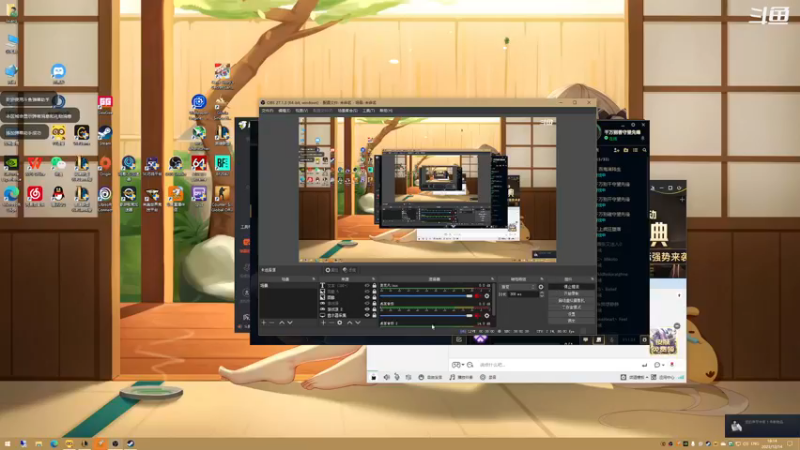Move selected source up in OBS
800x450 pixels.
(x=349, y=323)
